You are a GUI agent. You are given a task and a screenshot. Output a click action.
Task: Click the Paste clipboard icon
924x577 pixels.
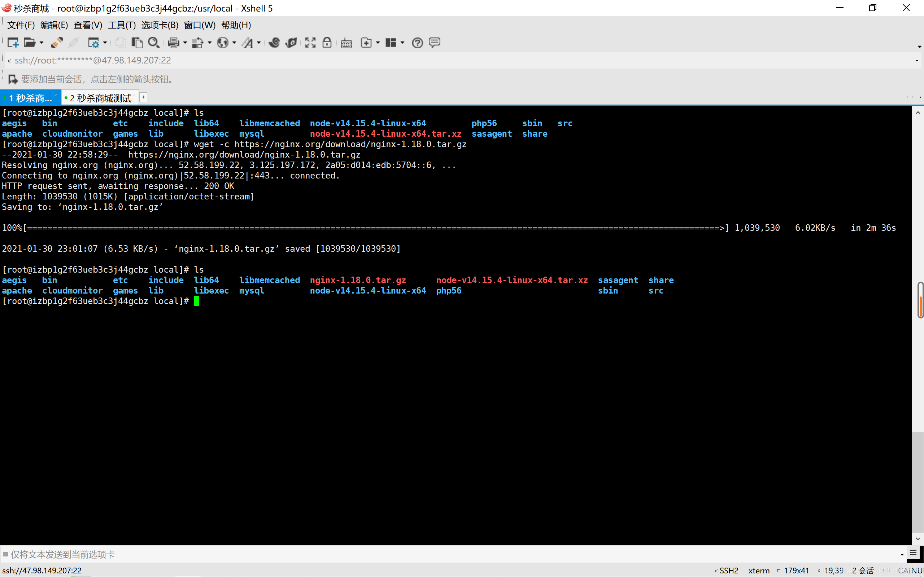pyautogui.click(x=137, y=43)
